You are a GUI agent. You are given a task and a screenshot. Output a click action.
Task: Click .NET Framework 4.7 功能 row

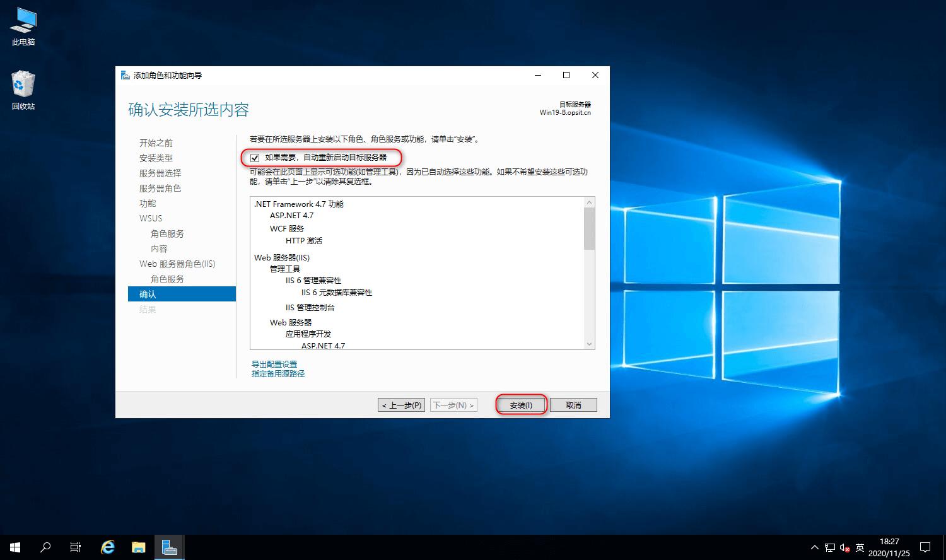(x=299, y=204)
